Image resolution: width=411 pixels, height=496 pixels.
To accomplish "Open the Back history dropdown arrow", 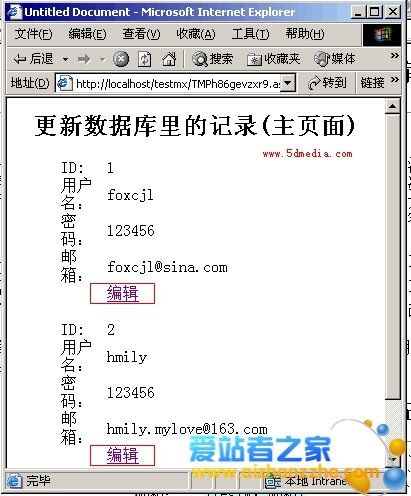I will [x=65, y=60].
